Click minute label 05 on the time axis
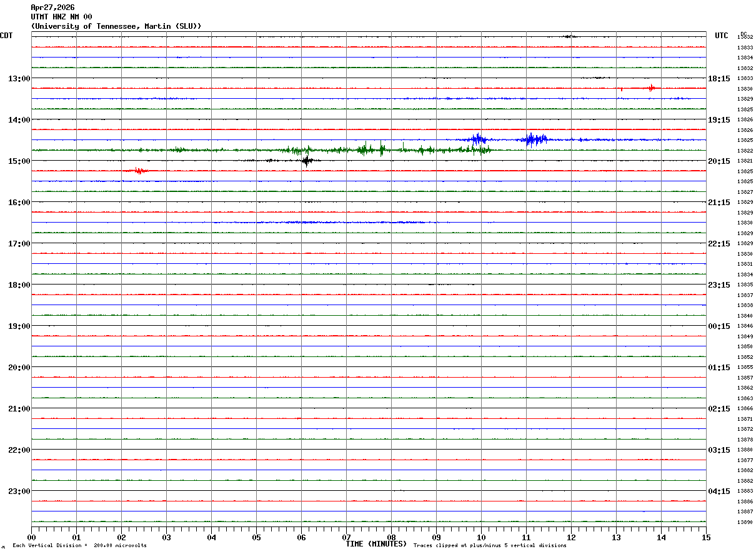756x554 pixels. pos(256,537)
